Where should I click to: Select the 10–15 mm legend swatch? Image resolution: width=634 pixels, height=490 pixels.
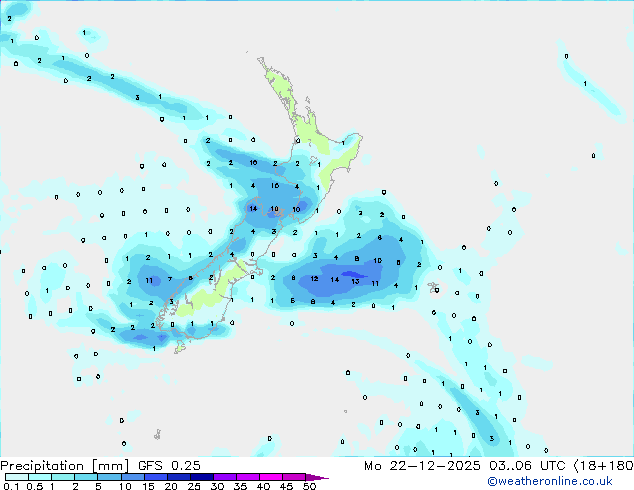coord(132,477)
